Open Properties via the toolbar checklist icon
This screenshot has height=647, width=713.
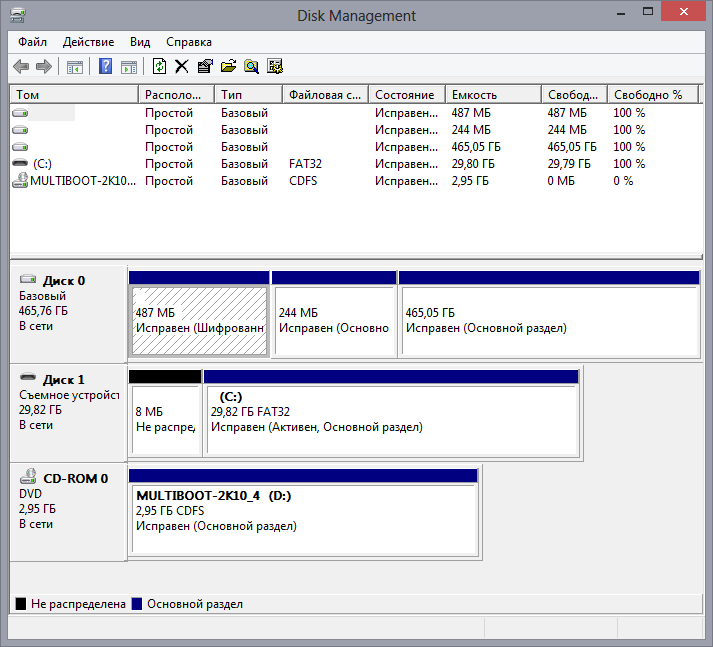tap(204, 67)
